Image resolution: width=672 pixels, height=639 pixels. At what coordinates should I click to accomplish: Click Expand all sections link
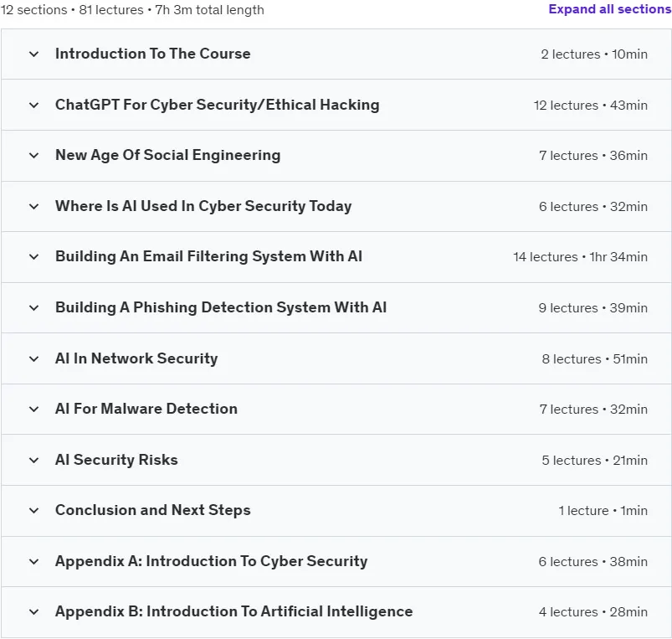pyautogui.click(x=610, y=9)
